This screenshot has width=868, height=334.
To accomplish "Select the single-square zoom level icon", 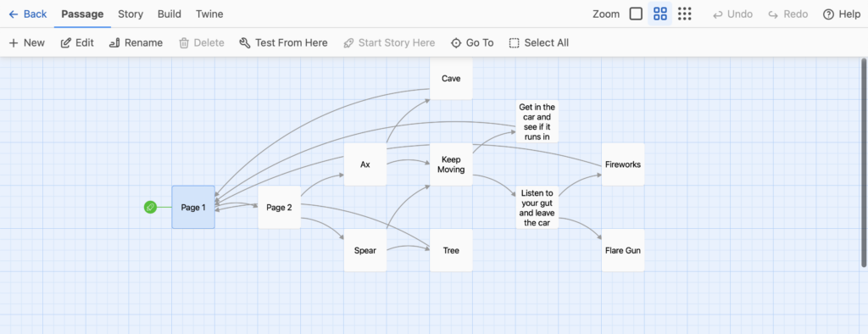I will (636, 14).
